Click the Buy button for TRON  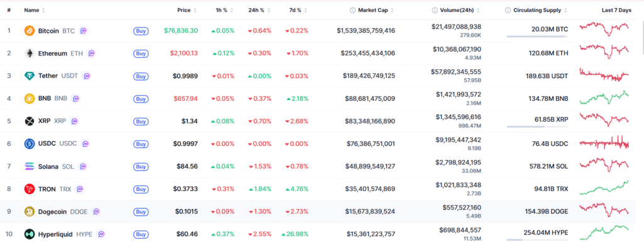(x=140, y=189)
